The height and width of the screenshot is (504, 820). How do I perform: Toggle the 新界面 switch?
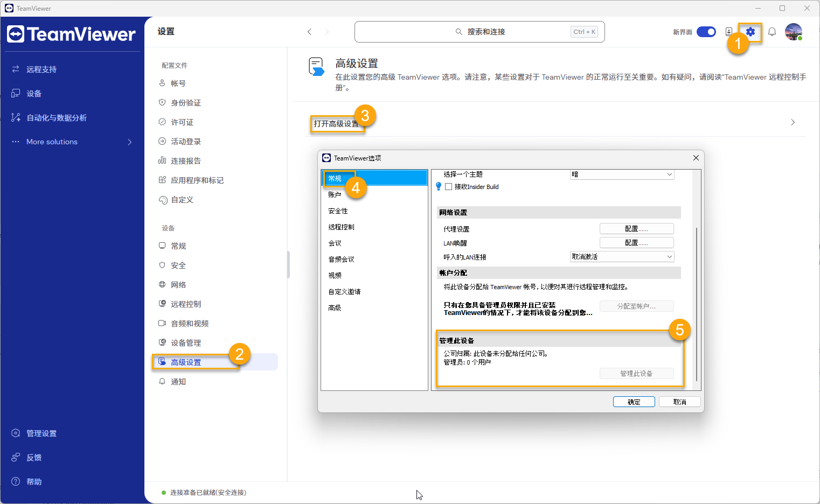pyautogui.click(x=706, y=32)
